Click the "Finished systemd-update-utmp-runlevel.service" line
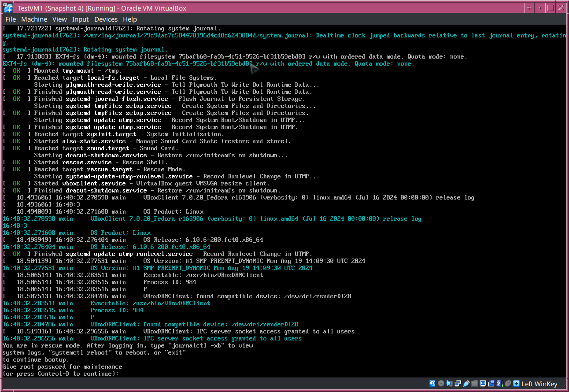The width and height of the screenshot is (569, 392). coord(157,254)
